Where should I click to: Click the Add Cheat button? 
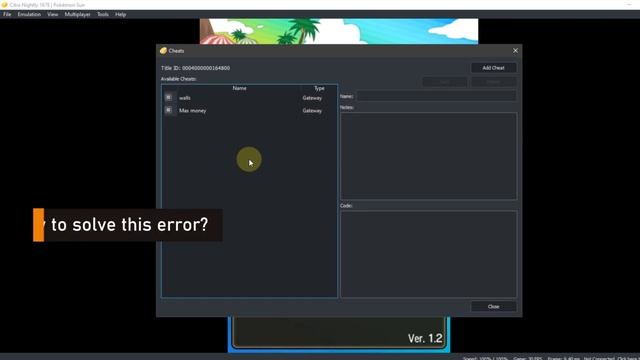click(493, 68)
